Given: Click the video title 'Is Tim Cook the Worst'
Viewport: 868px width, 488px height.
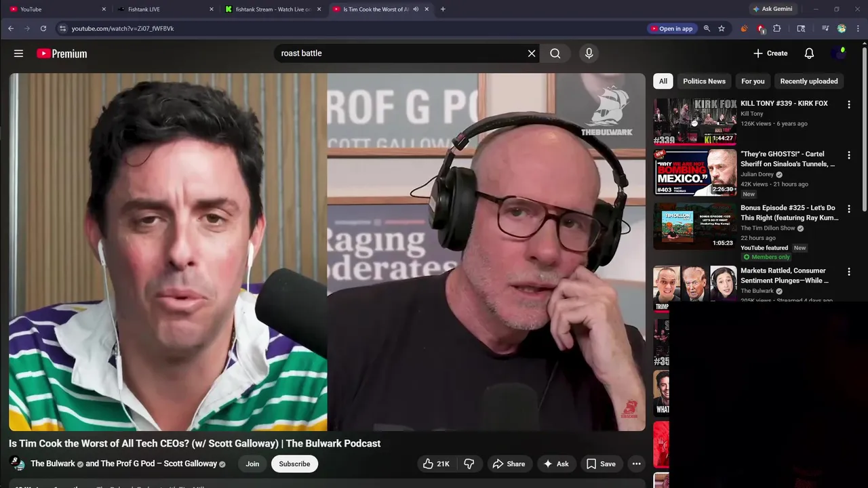Looking at the screenshot, I should (195, 443).
